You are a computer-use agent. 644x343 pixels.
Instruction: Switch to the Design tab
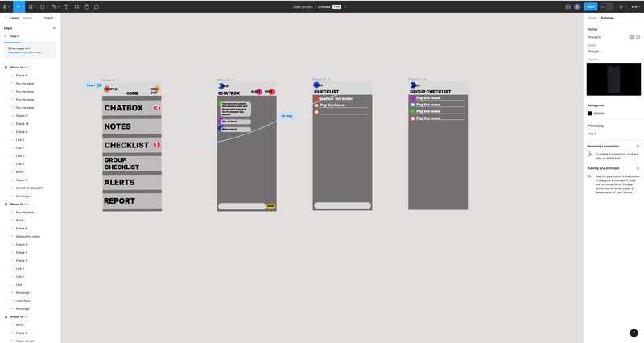coord(592,18)
